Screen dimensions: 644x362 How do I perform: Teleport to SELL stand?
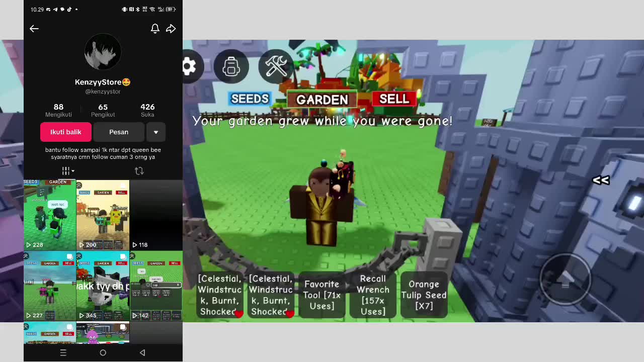(x=394, y=99)
